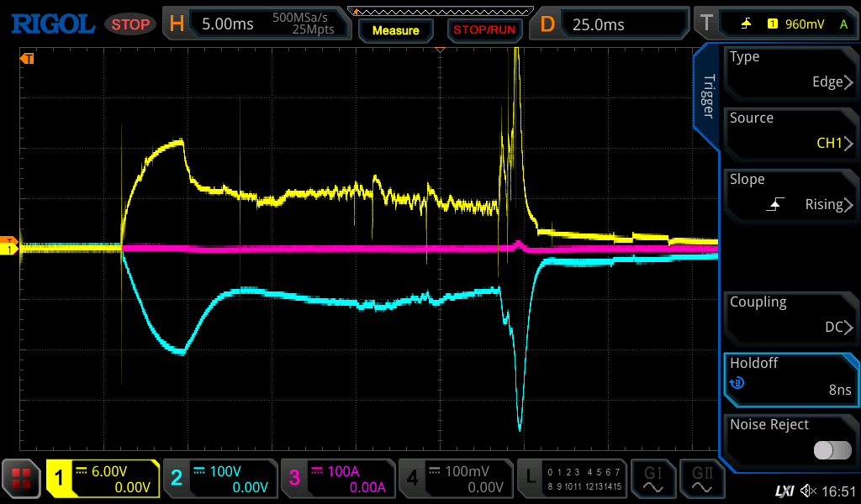Open the Measure menu
This screenshot has width=861, height=504.
point(395,30)
